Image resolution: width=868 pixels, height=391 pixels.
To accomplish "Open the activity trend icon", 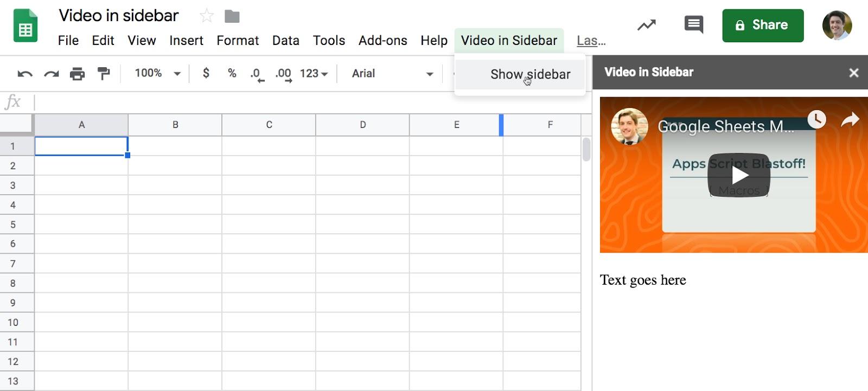I will coord(646,25).
